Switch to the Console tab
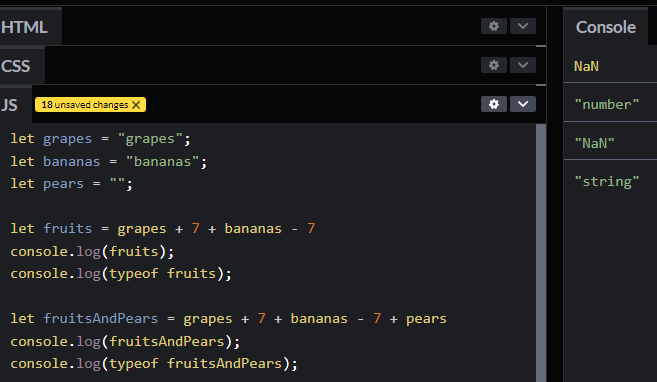Viewport: 657px width, 382px height. (x=606, y=27)
